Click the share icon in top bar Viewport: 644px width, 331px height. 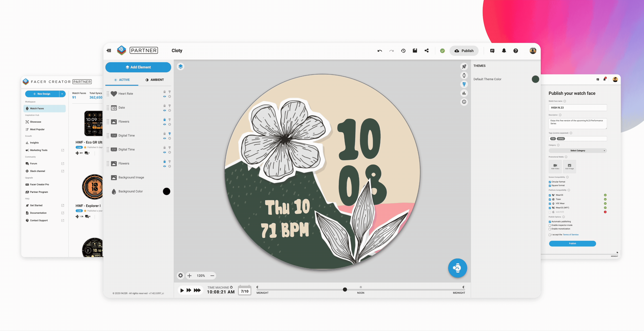click(427, 51)
